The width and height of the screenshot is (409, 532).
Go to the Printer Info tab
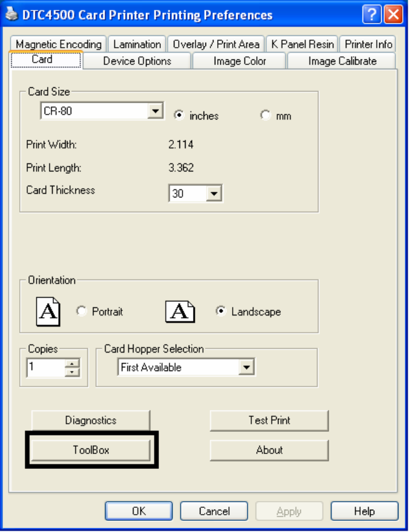pyautogui.click(x=368, y=44)
